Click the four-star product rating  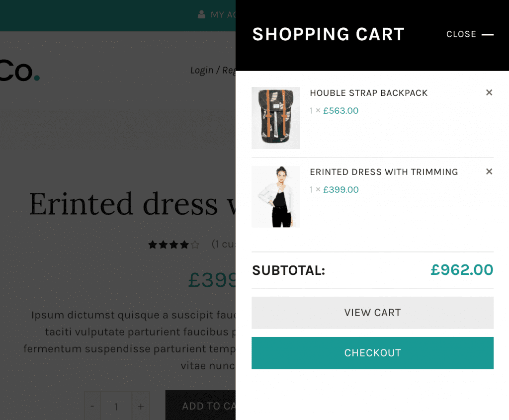pyautogui.click(x=173, y=245)
